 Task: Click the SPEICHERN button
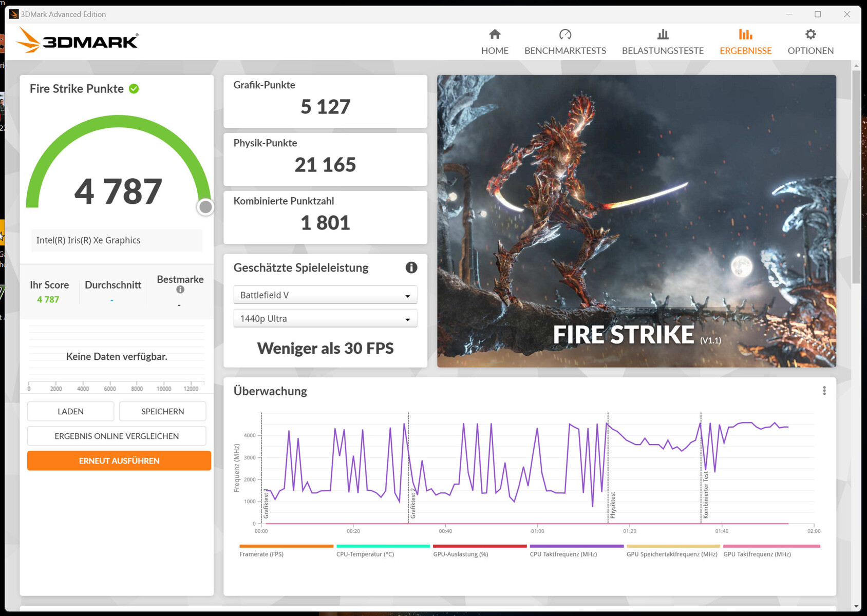pos(162,412)
